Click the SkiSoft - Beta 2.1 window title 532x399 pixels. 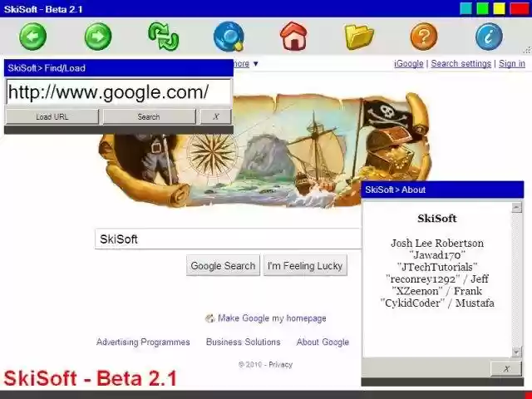pyautogui.click(x=43, y=9)
